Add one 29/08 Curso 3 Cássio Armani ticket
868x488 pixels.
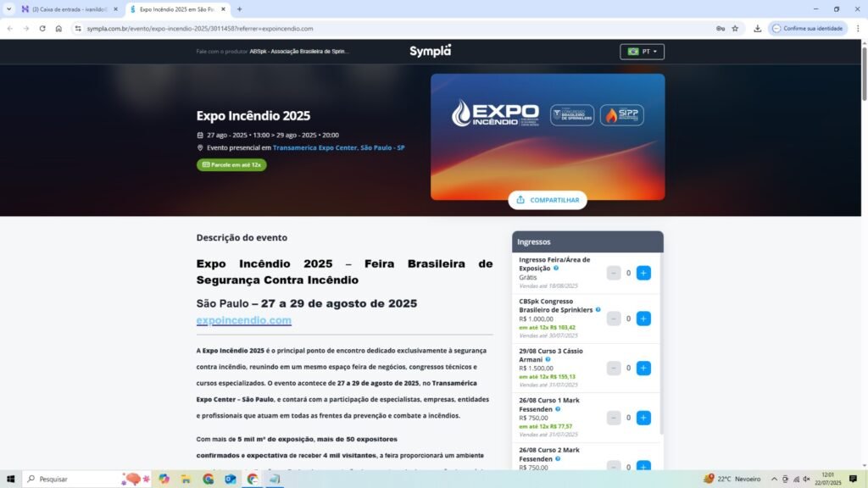tap(643, 368)
